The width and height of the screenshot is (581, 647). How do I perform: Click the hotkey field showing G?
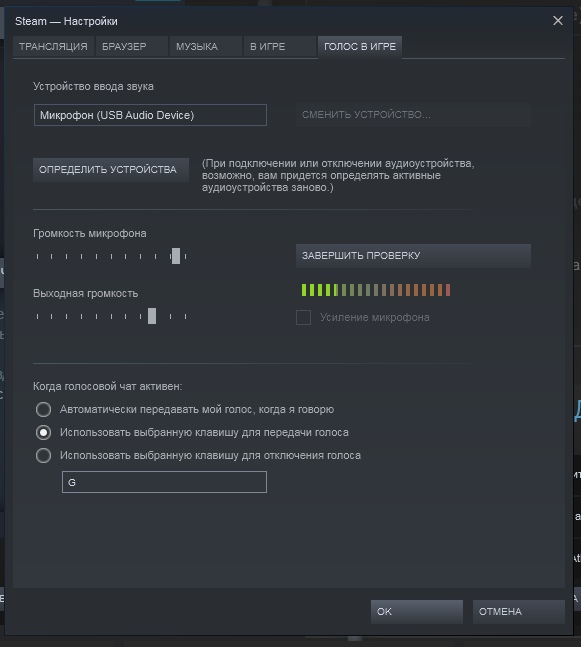pyautogui.click(x=164, y=482)
